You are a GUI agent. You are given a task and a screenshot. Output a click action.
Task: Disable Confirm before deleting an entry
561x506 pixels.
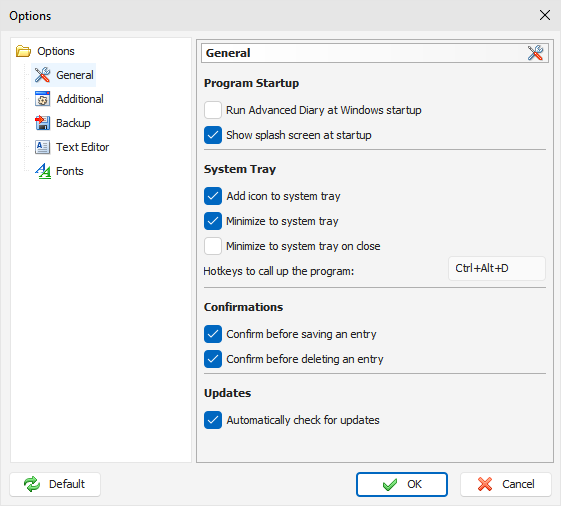pyautogui.click(x=213, y=359)
